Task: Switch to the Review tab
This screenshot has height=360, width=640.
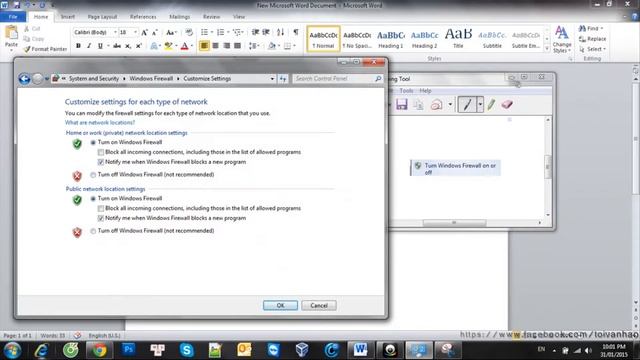Action: click(x=211, y=17)
